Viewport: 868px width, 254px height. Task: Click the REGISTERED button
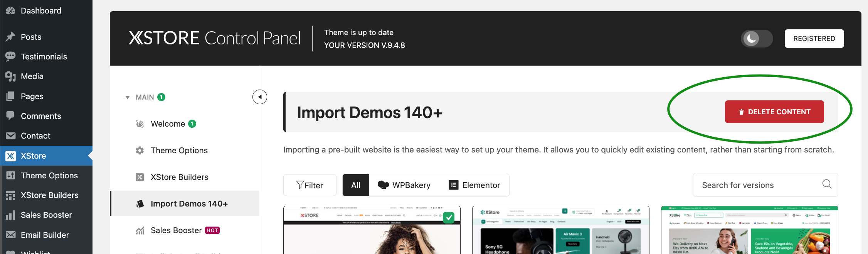click(814, 39)
